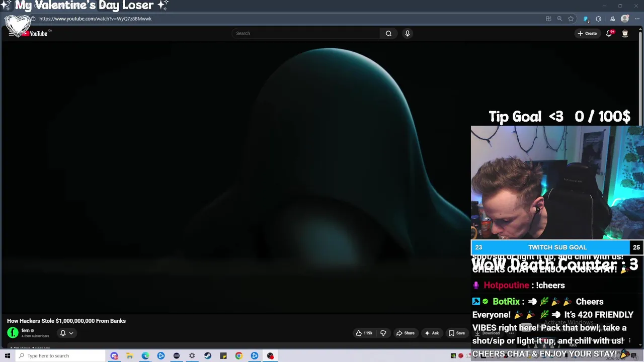Open browser Extensions puzzle icon
The width and height of the screenshot is (644, 362).
click(x=598, y=19)
